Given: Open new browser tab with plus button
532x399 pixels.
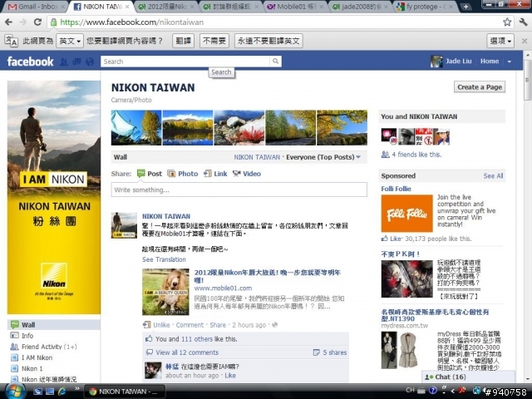Looking at the screenshot, I should click(465, 7).
